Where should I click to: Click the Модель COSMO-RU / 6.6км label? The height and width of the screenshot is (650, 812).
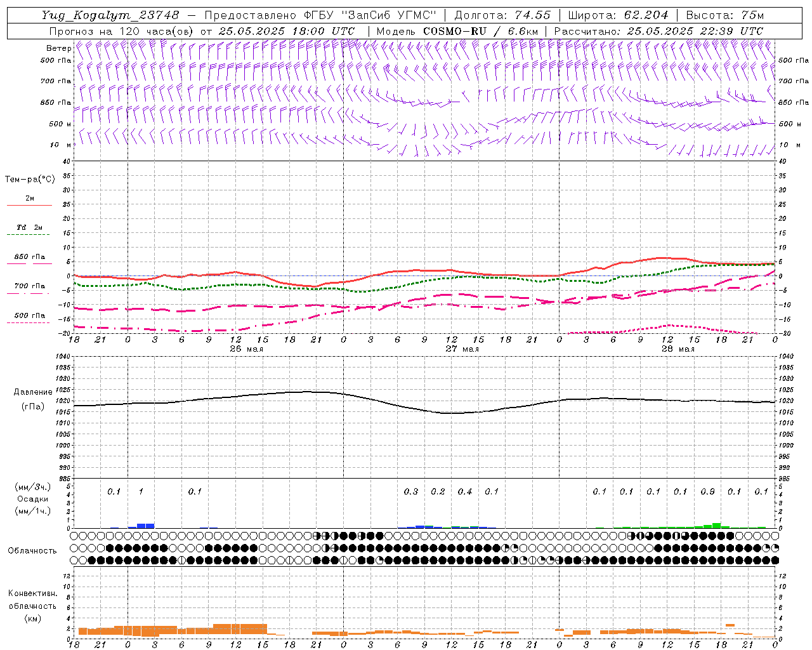coord(457,31)
